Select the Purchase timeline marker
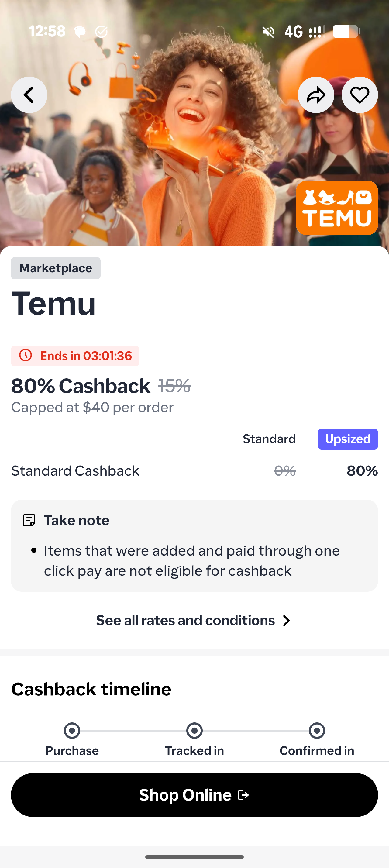Image resolution: width=389 pixels, height=868 pixels. pyautogui.click(x=72, y=731)
